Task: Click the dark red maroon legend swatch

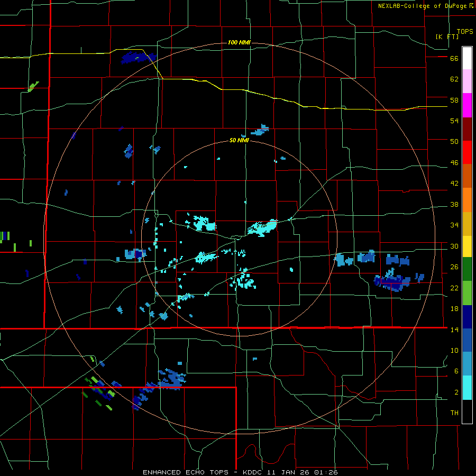Action: (467, 129)
